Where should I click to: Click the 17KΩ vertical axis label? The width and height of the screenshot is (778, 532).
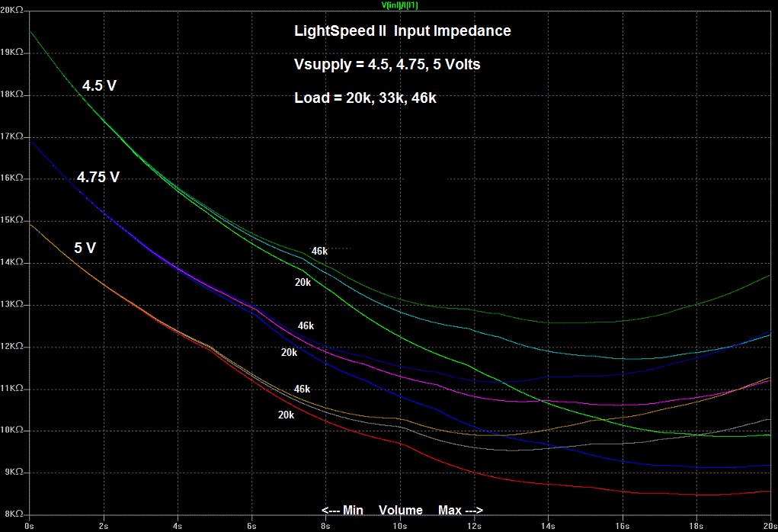click(11, 136)
